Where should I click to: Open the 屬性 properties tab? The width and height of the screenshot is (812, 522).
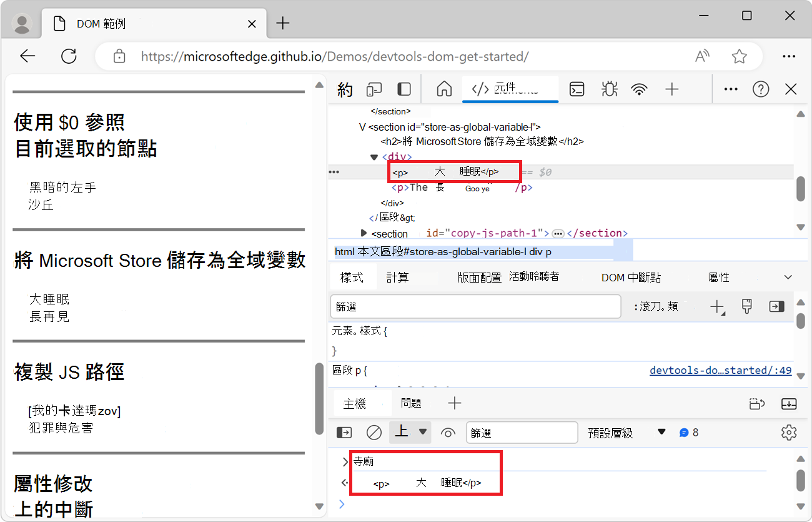719,278
